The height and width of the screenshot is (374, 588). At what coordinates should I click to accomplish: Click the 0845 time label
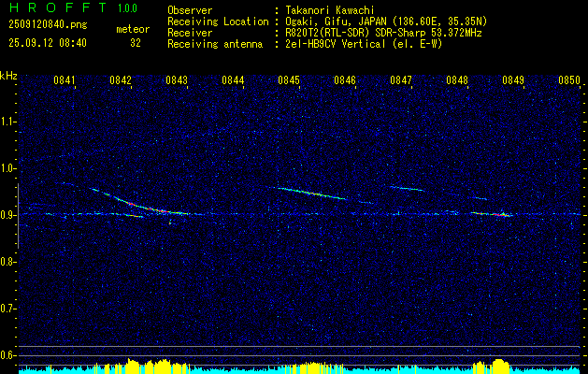point(289,81)
